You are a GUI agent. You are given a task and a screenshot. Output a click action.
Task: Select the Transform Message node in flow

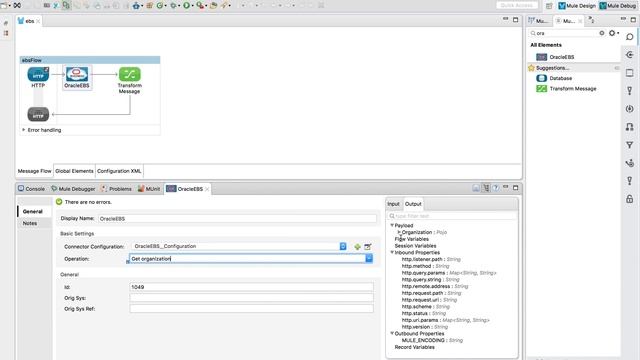point(130,74)
